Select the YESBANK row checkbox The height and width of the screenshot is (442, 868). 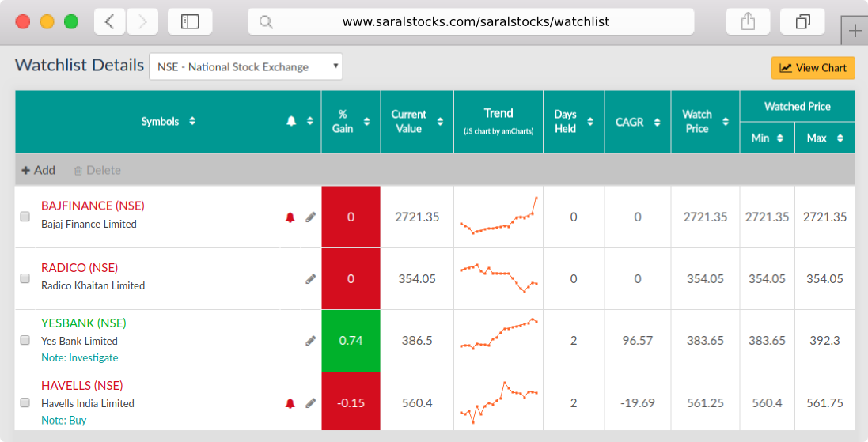(x=25, y=340)
